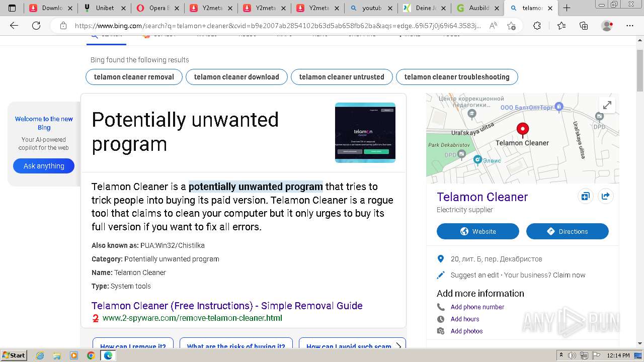
Task: Switch to the Deine Jobs tab
Action: coord(425,8)
